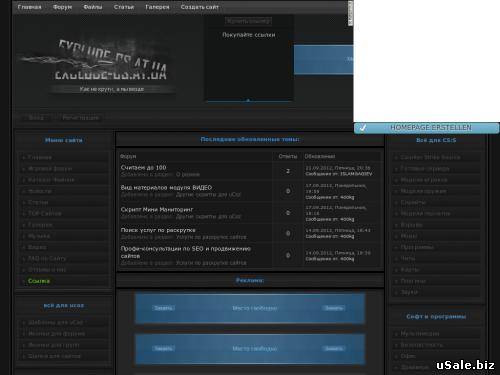Open Модели игроков in the right block
This screenshot has height=375, width=500.
point(424,180)
